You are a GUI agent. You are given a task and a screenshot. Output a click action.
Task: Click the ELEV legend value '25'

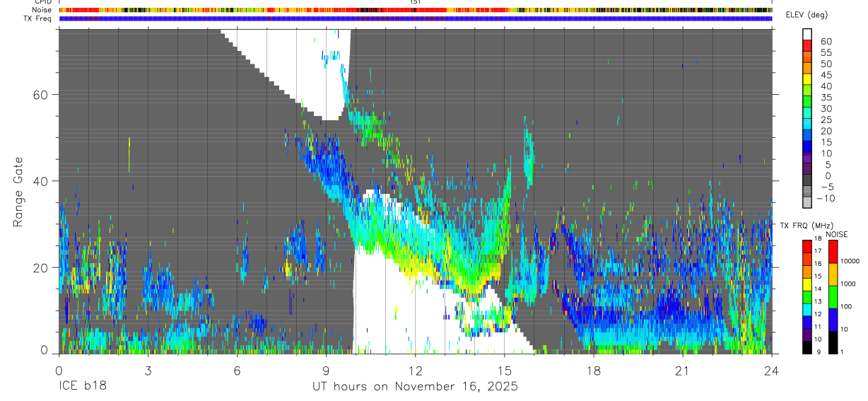(826, 120)
